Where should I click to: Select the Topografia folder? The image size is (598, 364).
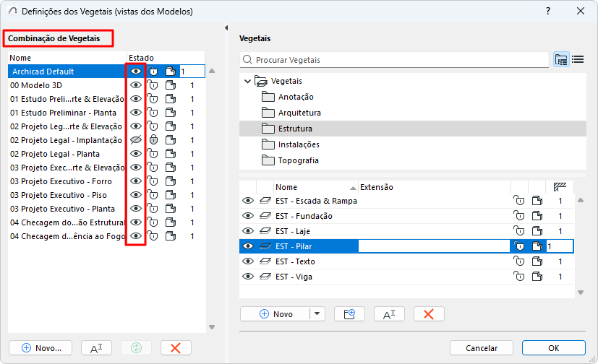coord(298,160)
